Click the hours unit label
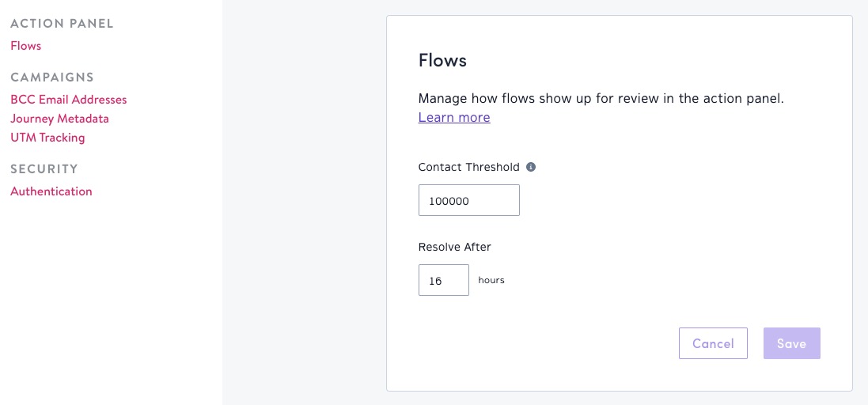 pyautogui.click(x=491, y=280)
